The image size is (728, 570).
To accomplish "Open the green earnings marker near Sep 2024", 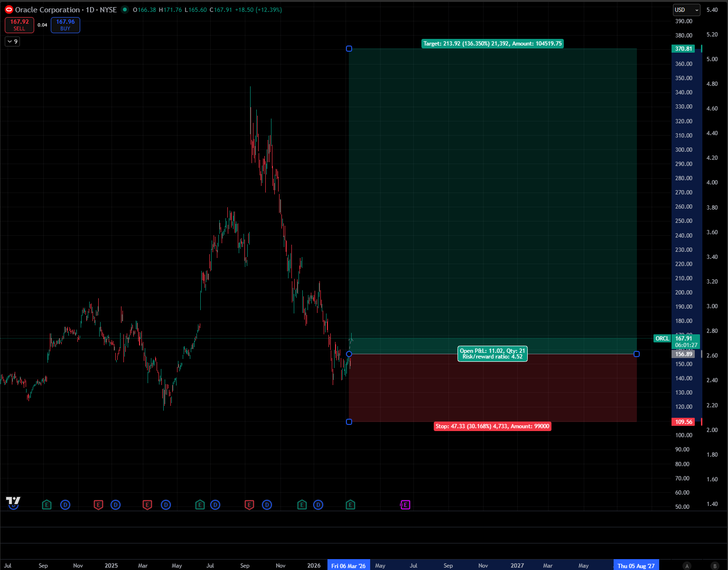I will [47, 505].
